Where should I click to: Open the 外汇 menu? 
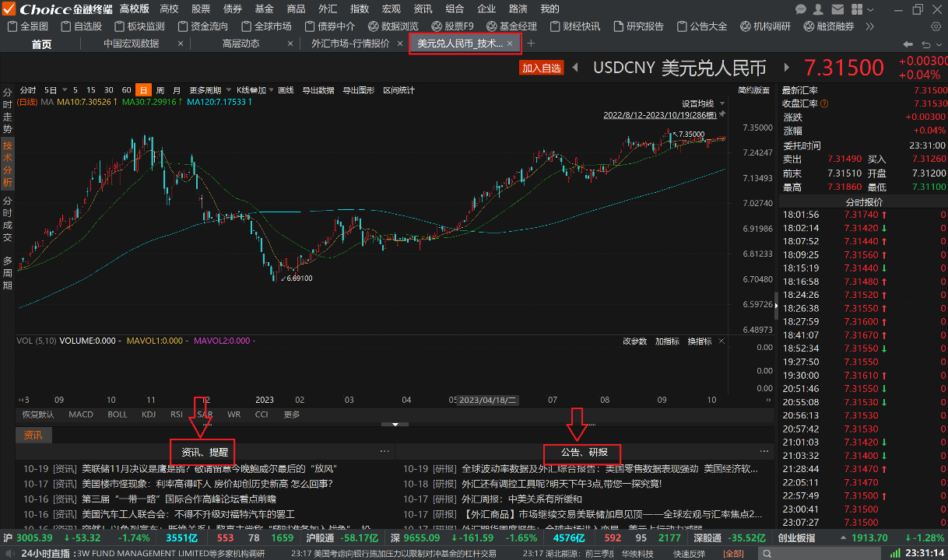[x=328, y=9]
